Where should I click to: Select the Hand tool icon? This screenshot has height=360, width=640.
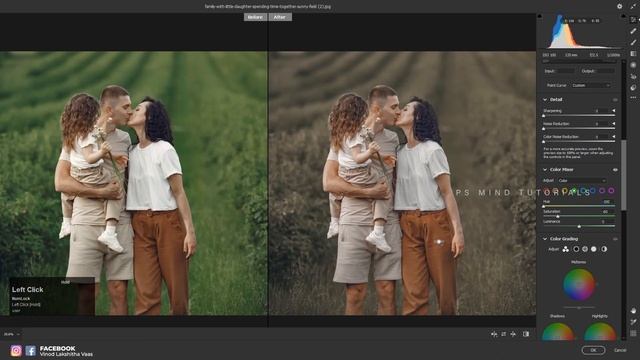tap(633, 311)
